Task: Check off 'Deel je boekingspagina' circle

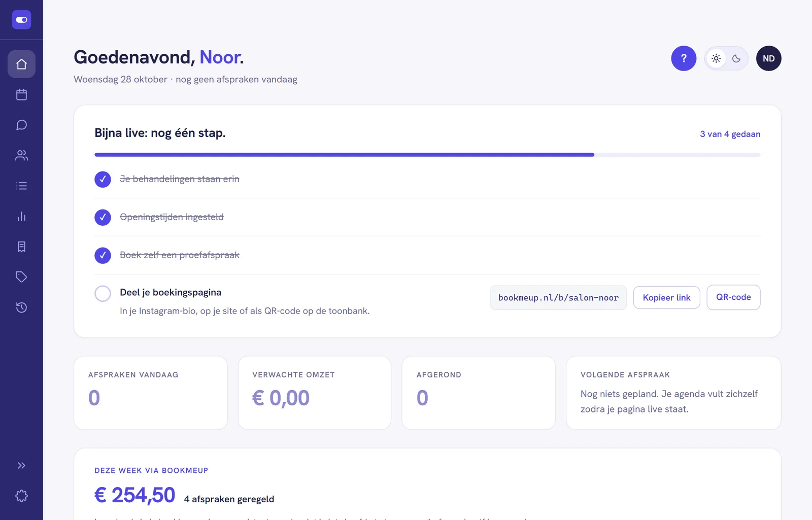Action: click(x=103, y=293)
